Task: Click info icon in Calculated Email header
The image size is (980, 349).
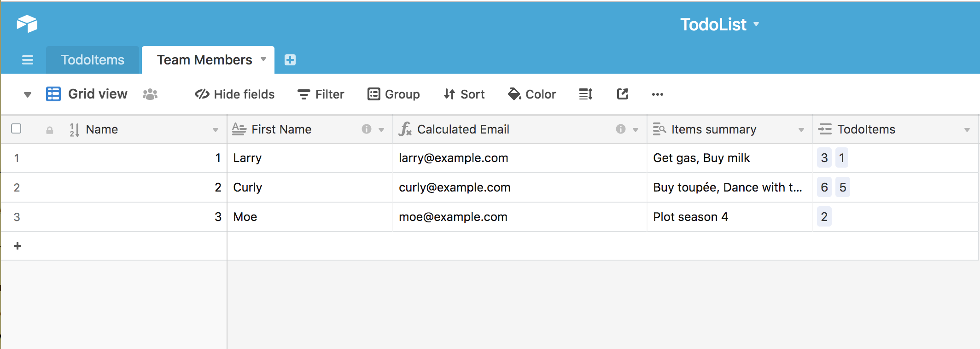Action: [x=620, y=129]
